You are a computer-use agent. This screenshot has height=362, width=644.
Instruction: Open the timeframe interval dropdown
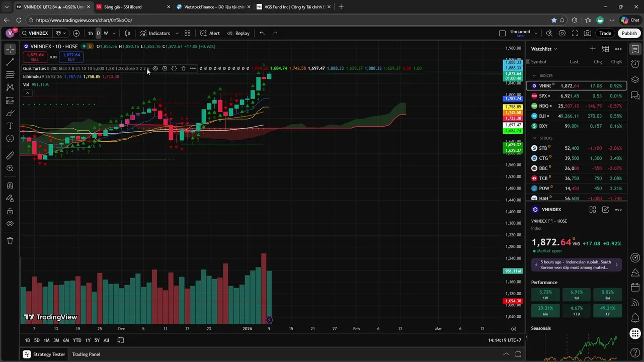click(x=114, y=33)
